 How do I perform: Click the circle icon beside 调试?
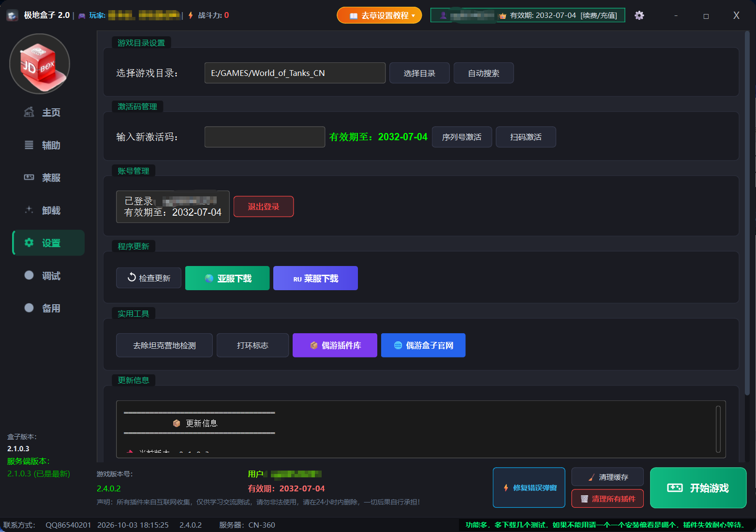click(x=29, y=275)
